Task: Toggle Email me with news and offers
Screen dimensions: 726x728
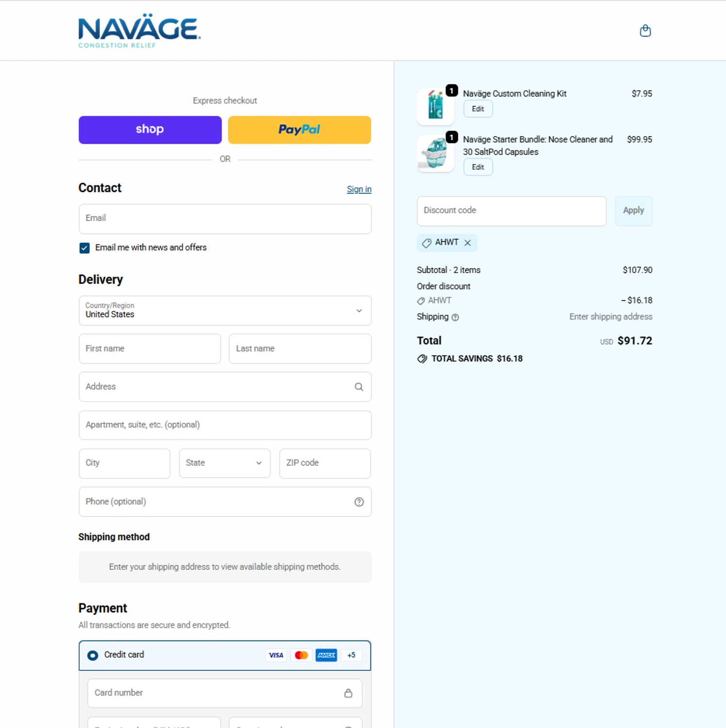Action: click(x=84, y=248)
